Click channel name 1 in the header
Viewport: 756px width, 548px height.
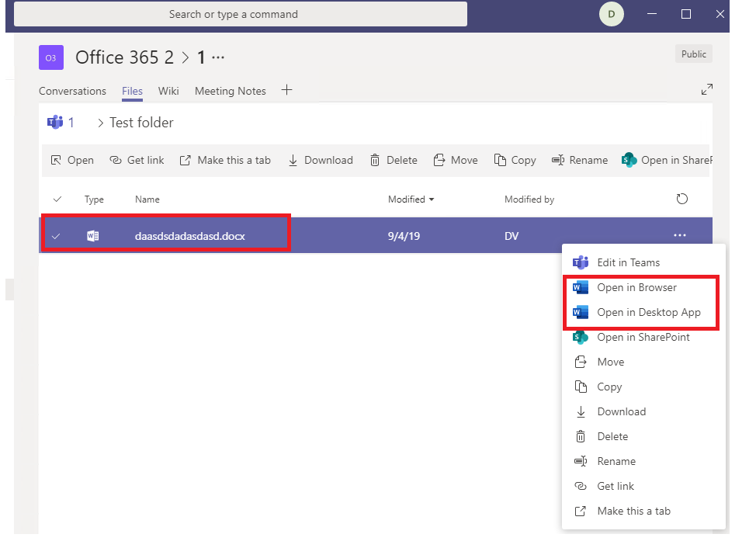(x=202, y=58)
